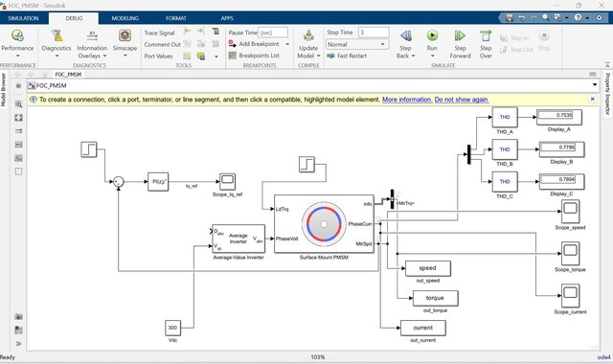Image resolution: width=613 pixels, height=364 pixels.
Task: Click the 103% zoom status text
Action: coord(318,357)
